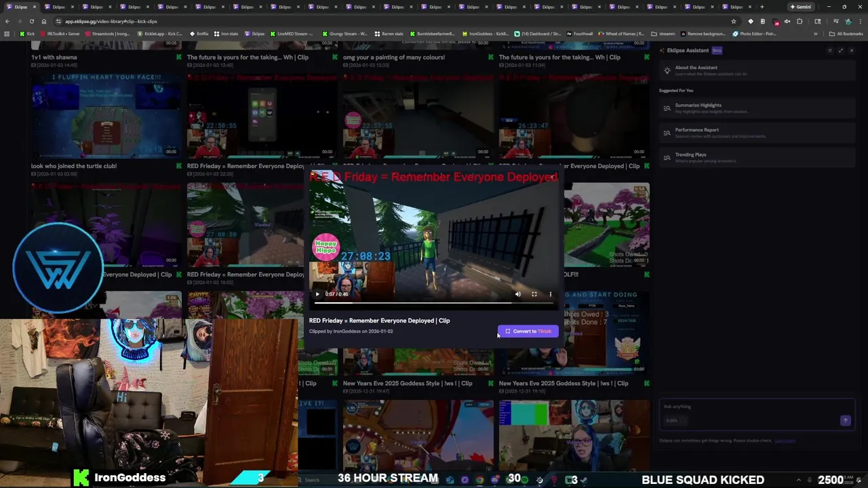Open a new browser tab
The width and height of the screenshot is (868, 488).
[762, 7]
